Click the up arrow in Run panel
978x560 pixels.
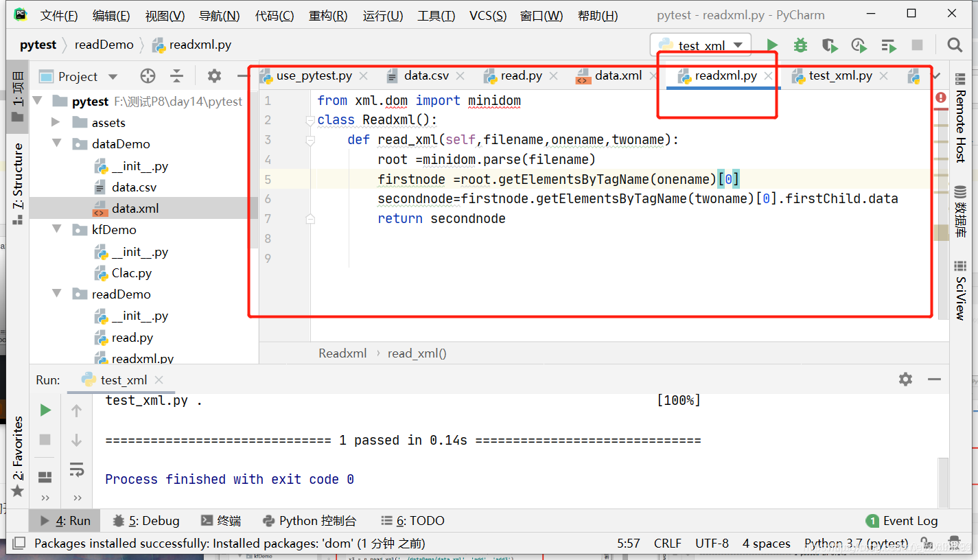click(x=76, y=410)
